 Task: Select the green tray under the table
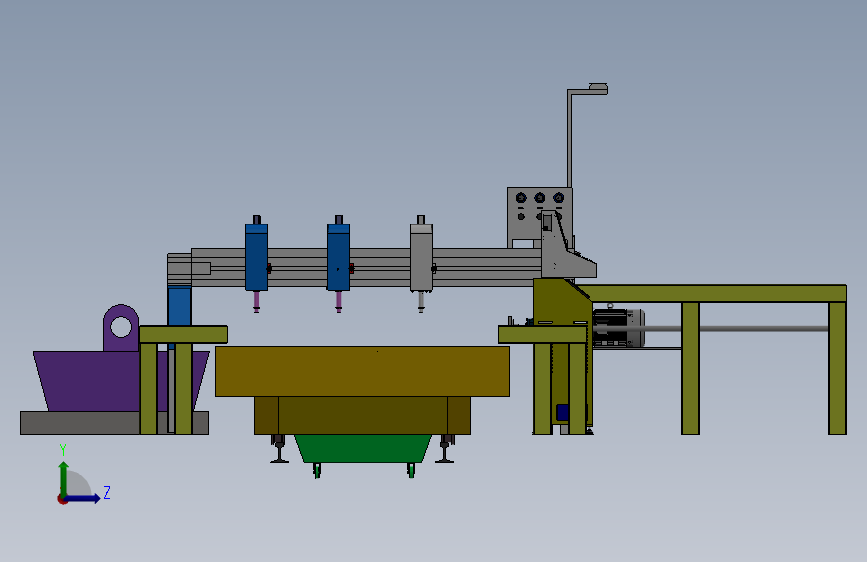tap(363, 449)
